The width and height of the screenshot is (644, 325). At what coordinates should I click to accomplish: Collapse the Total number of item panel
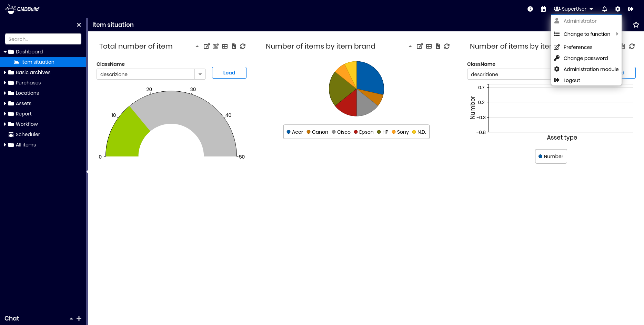tap(197, 46)
